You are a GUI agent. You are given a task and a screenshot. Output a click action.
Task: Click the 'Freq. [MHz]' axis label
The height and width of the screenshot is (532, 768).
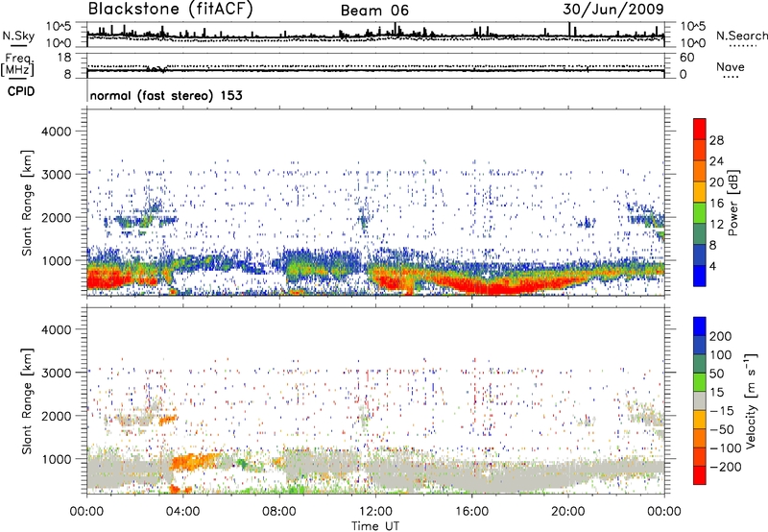coord(17,64)
